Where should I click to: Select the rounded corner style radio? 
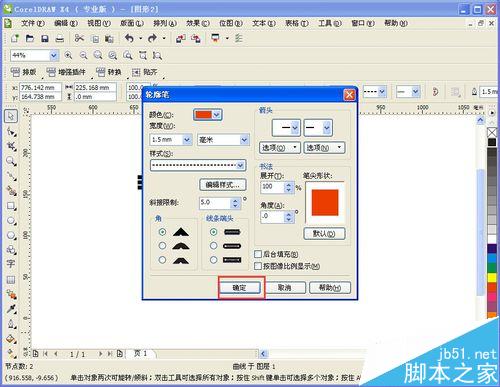[162, 246]
